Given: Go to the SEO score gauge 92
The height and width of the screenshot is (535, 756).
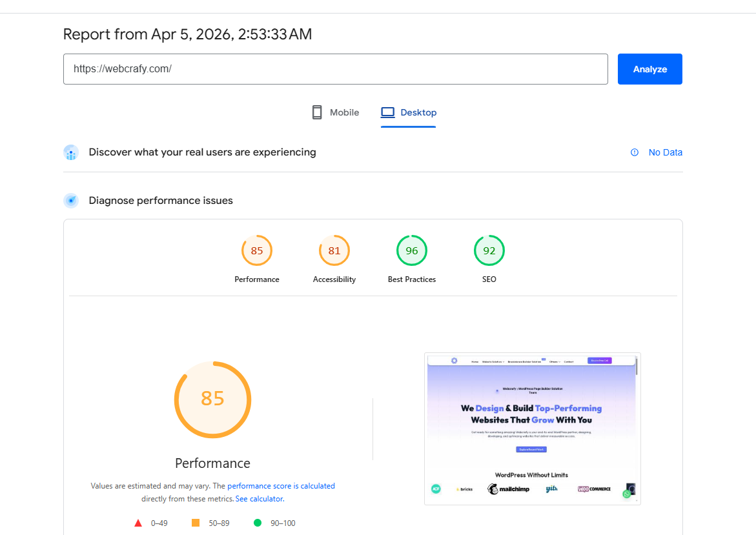Looking at the screenshot, I should coord(489,250).
